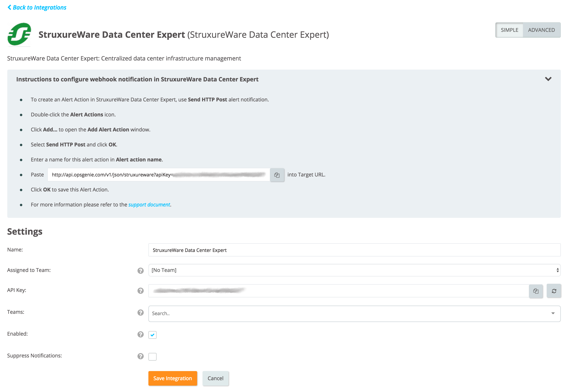
Task: Copy the Target URL to clipboard
Action: click(277, 175)
